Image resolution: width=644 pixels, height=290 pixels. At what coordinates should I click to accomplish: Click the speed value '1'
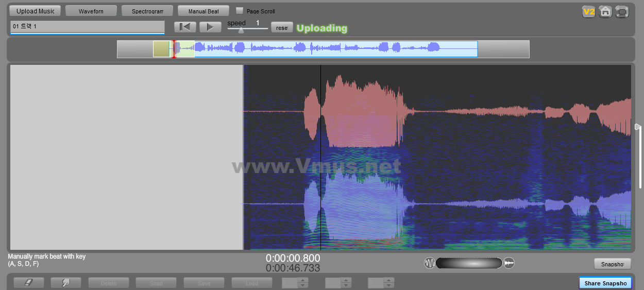click(x=258, y=23)
